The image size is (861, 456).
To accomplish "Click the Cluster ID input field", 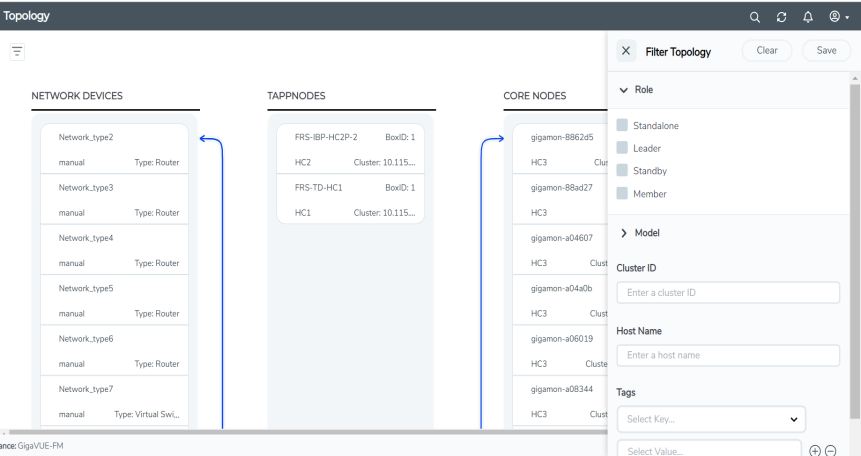I will point(728,292).
